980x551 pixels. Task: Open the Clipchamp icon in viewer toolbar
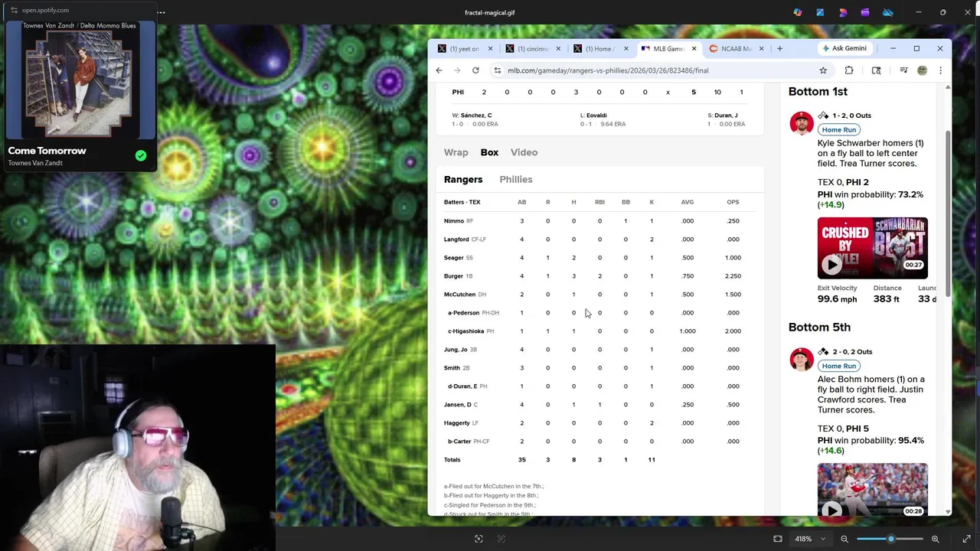[x=865, y=12]
